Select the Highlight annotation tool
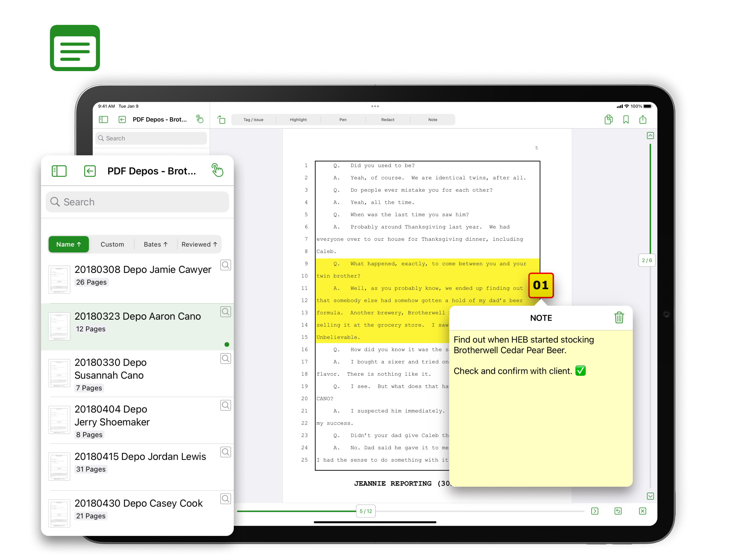The width and height of the screenshot is (747, 560). [x=298, y=119]
